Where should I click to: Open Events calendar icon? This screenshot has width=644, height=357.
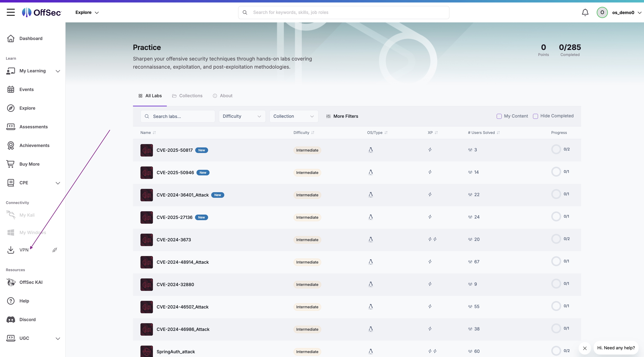(x=11, y=89)
